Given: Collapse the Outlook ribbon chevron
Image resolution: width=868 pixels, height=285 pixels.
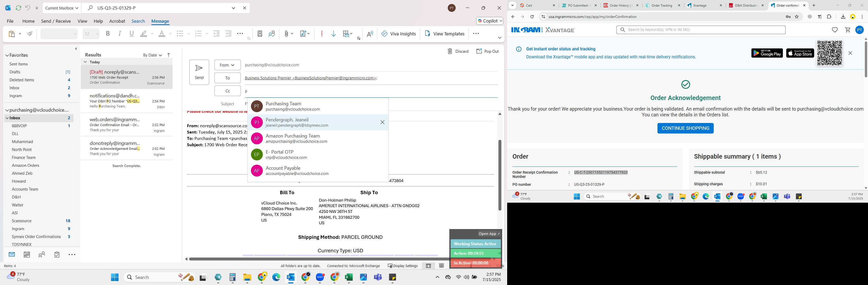Looking at the screenshot, I should [500, 38].
